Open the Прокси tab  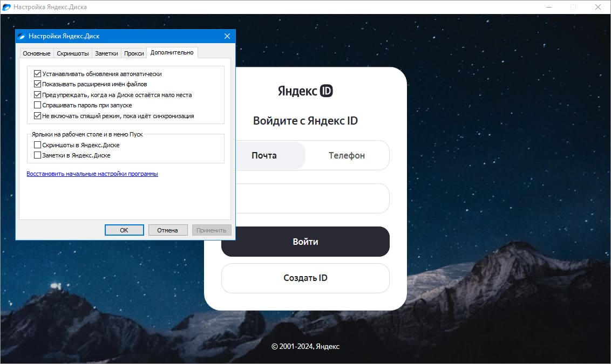click(134, 53)
